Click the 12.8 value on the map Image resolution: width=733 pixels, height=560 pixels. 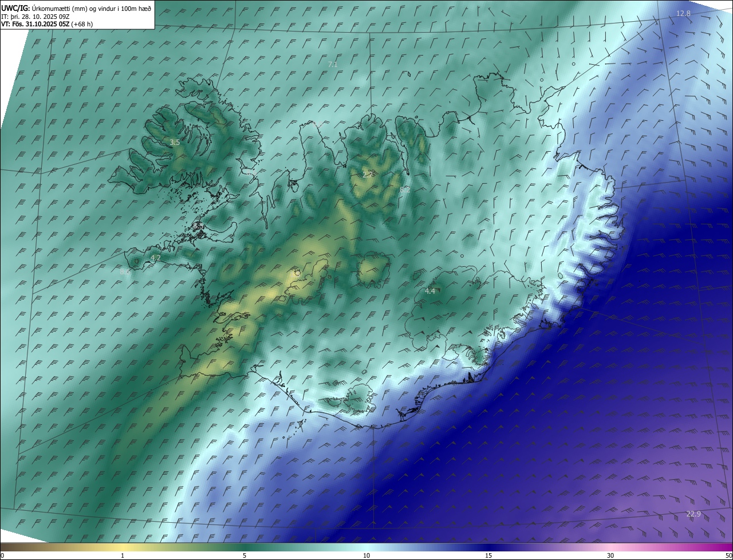683,13
